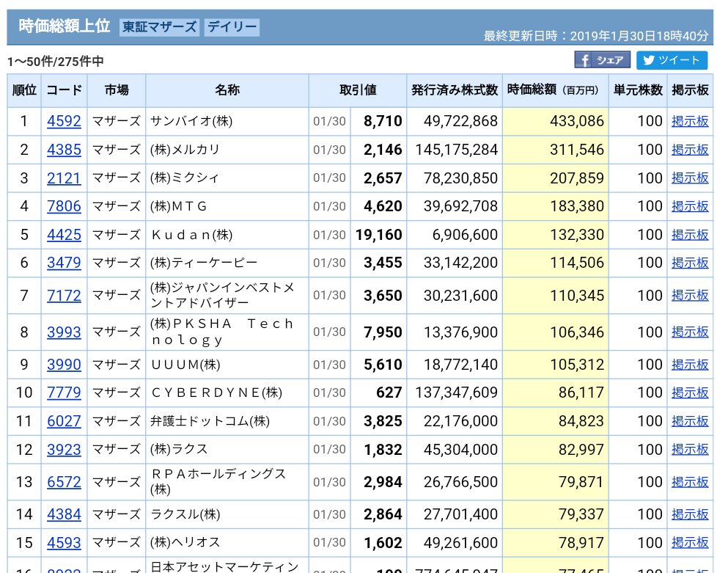Open stock code 4425 link

[64, 235]
